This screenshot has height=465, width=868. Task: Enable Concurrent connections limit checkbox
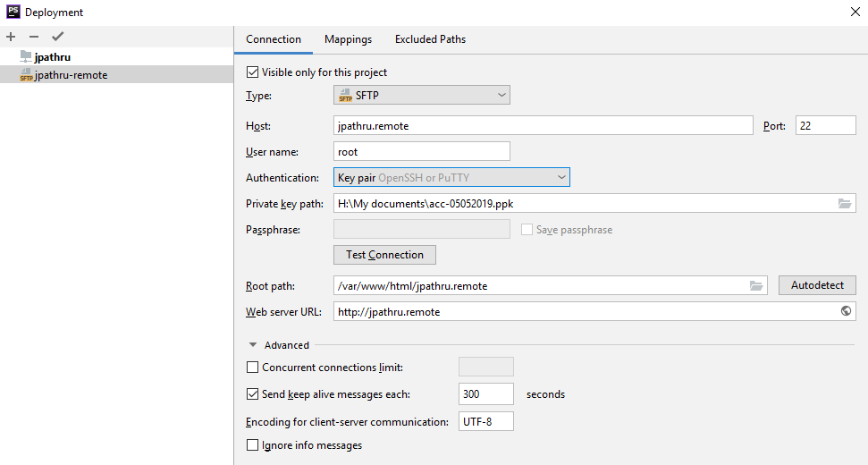point(252,367)
